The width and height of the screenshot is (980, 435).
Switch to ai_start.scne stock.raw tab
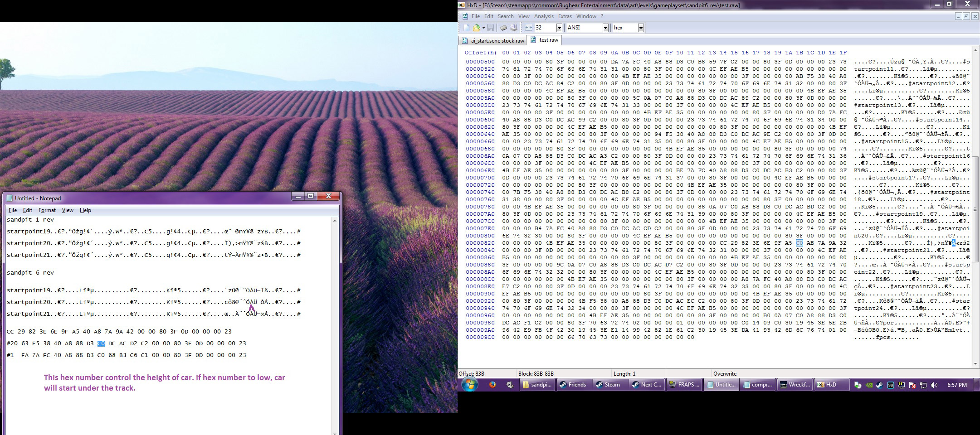[493, 41]
